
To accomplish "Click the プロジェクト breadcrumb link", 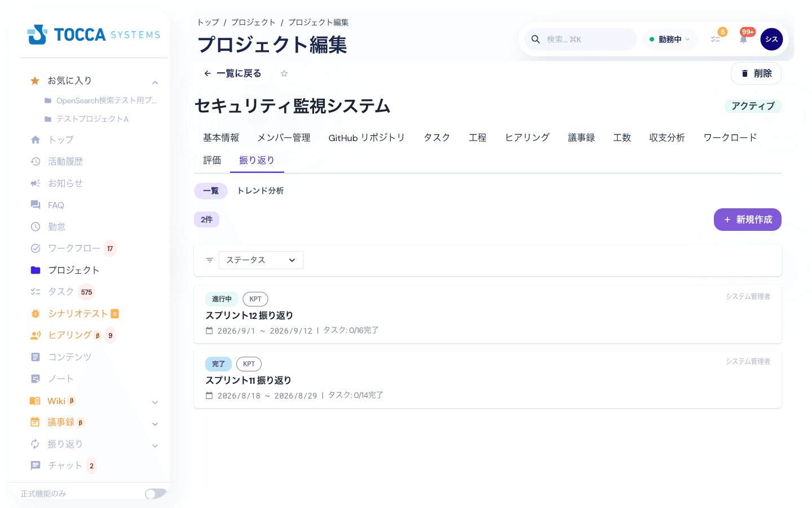I will point(253,23).
